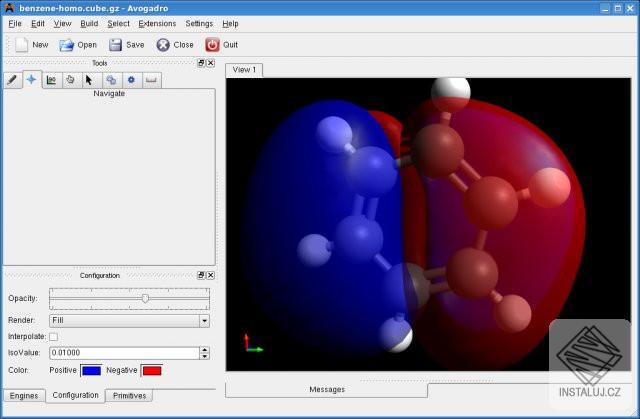Click inside the IsoValue field 0.01000
Image resolution: width=640 pixels, height=419 pixels.
[x=124, y=353]
